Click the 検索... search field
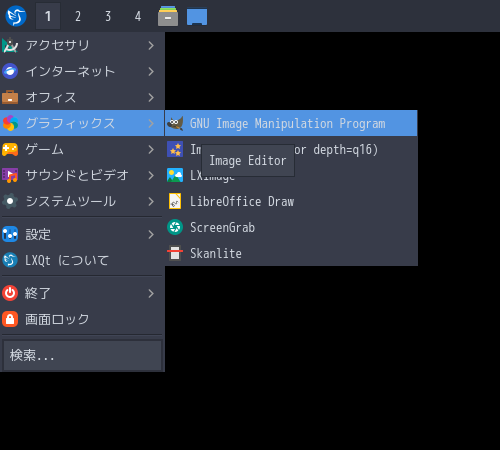 tap(82, 355)
